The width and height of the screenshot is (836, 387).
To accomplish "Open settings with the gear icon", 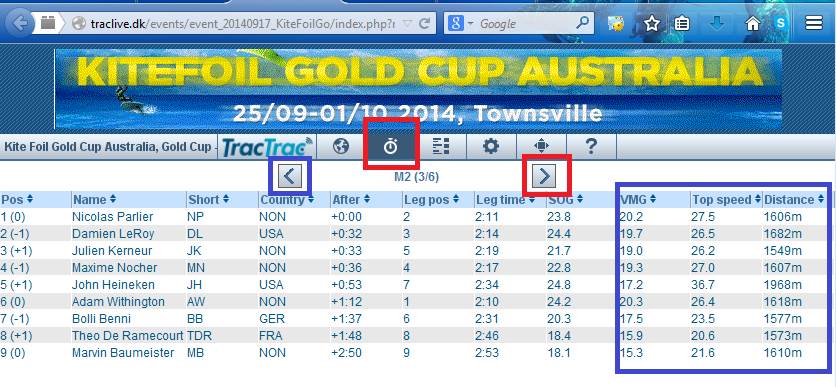I will (x=491, y=146).
